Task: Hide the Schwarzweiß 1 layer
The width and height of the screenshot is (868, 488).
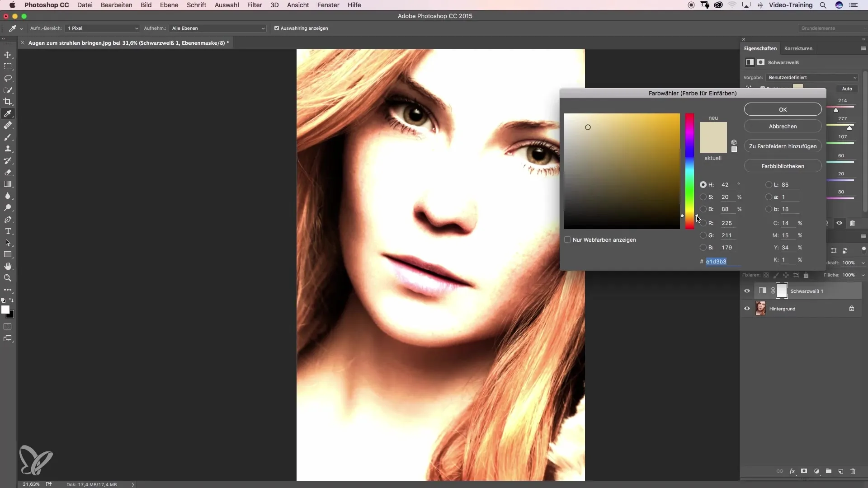Action: (x=747, y=291)
